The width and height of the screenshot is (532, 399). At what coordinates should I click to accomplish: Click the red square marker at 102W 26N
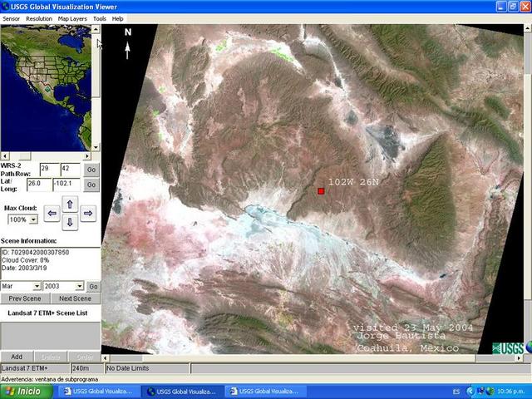pyautogui.click(x=321, y=191)
